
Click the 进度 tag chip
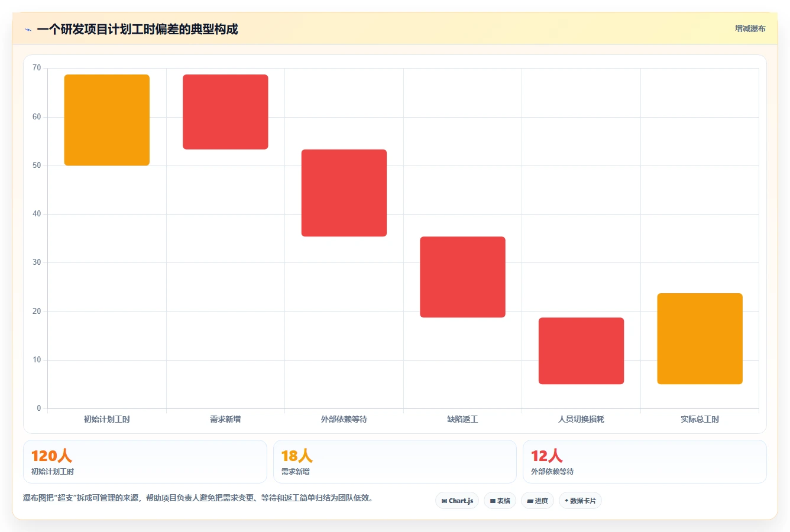pos(537,501)
